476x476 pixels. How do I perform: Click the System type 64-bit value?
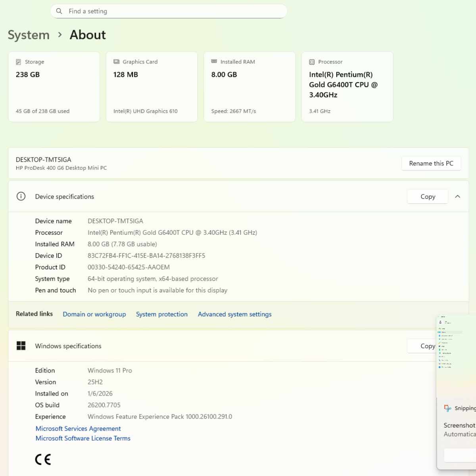click(153, 279)
